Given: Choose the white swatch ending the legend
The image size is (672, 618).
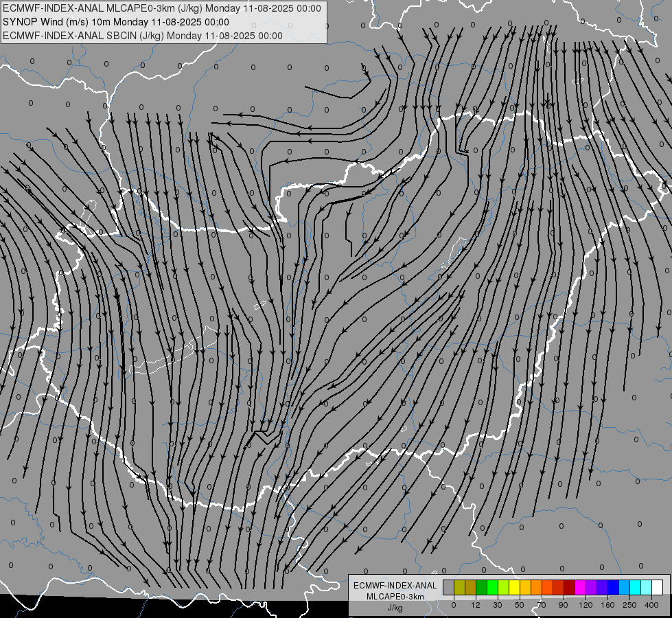Looking at the screenshot, I should (658, 587).
